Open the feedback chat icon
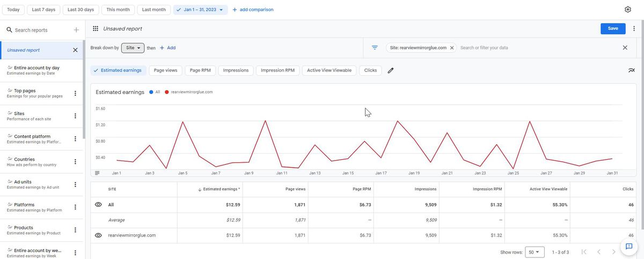 (x=628, y=246)
